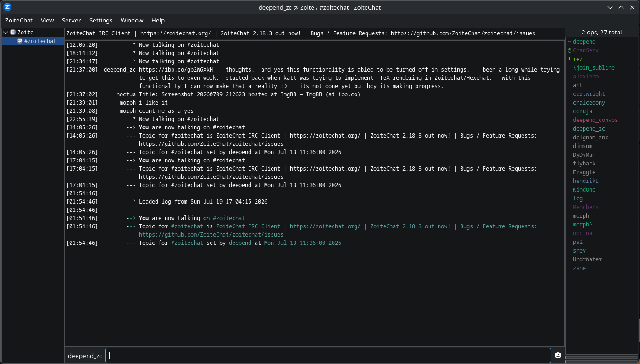Screen dimensions: 640x364
Task: Select the #zoitechat channel in tree
Action: click(x=40, y=41)
